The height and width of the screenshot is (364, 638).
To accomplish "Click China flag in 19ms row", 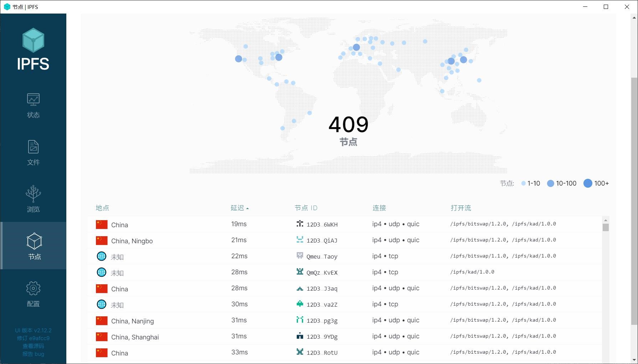I will click(x=102, y=224).
